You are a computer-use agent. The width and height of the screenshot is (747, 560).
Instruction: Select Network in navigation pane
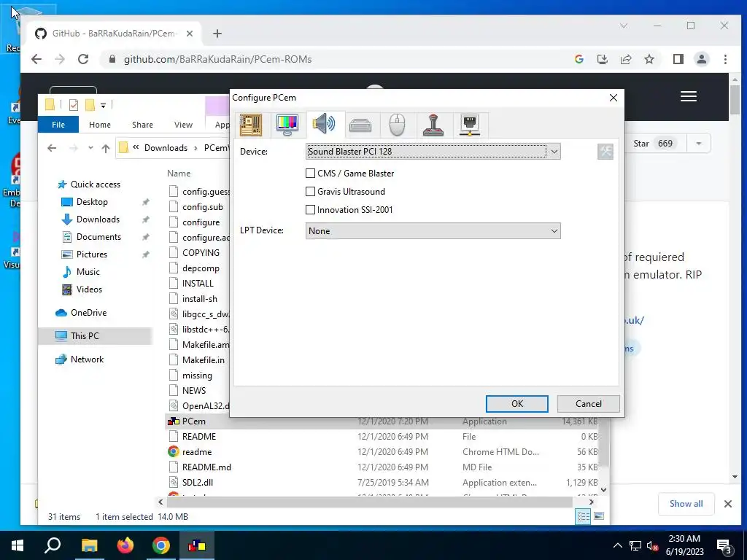[x=87, y=359]
